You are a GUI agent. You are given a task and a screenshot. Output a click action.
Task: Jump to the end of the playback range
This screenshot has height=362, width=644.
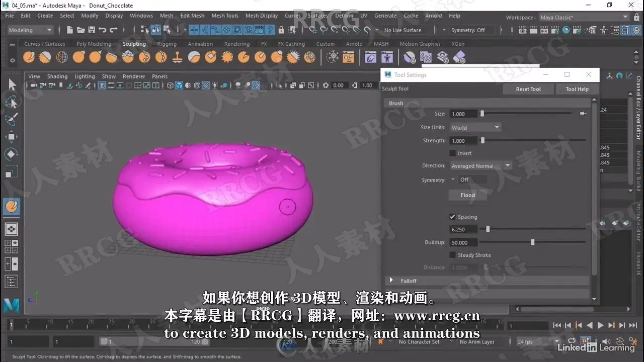[x=633, y=325]
